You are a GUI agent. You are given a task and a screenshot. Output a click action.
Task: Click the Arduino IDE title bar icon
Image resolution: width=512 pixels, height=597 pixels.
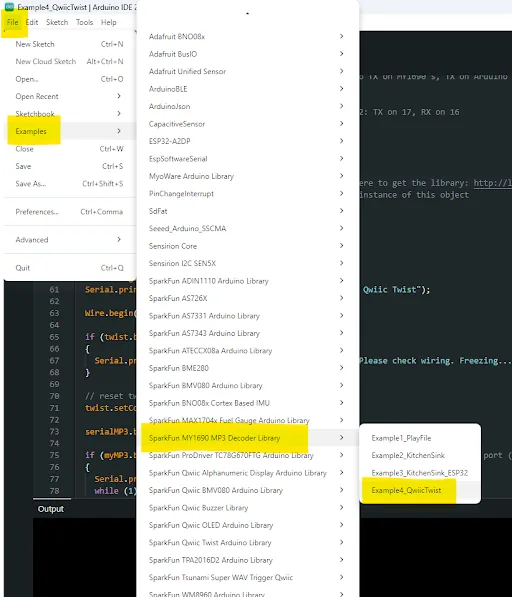click(9, 7)
